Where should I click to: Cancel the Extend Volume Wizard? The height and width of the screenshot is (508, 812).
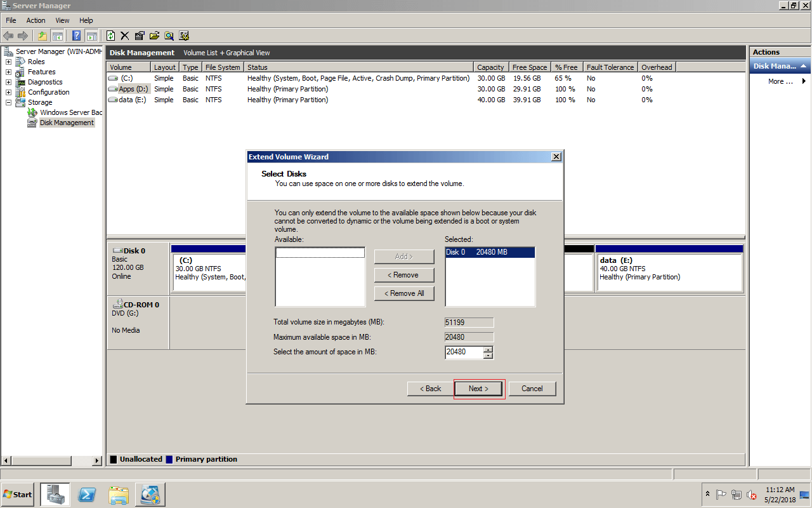(x=532, y=389)
